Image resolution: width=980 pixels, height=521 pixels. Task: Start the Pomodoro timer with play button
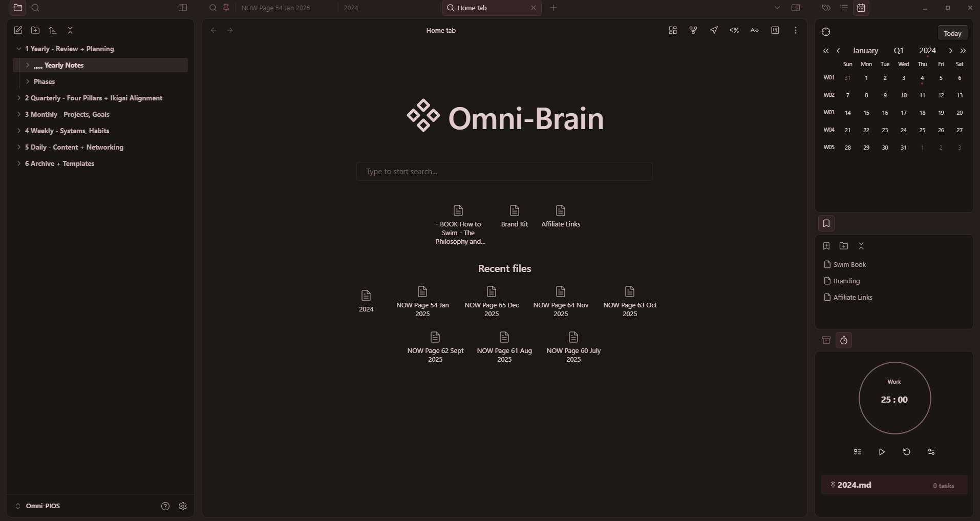(882, 452)
